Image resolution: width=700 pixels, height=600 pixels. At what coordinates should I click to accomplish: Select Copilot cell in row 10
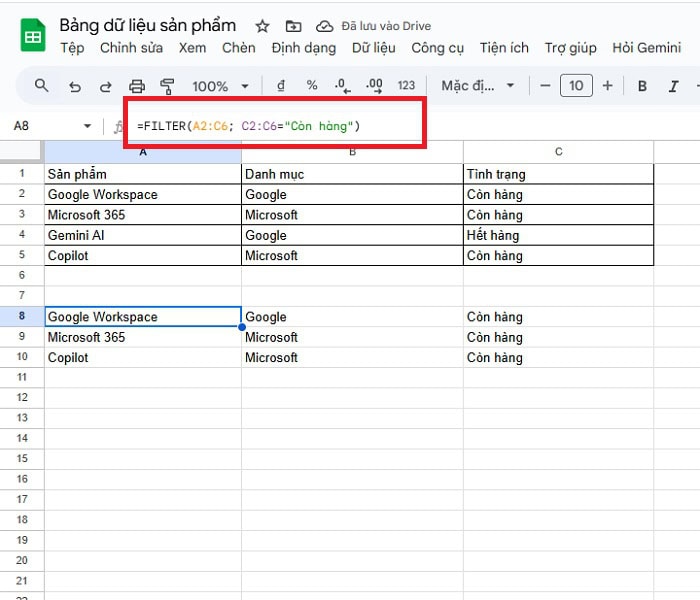143,357
